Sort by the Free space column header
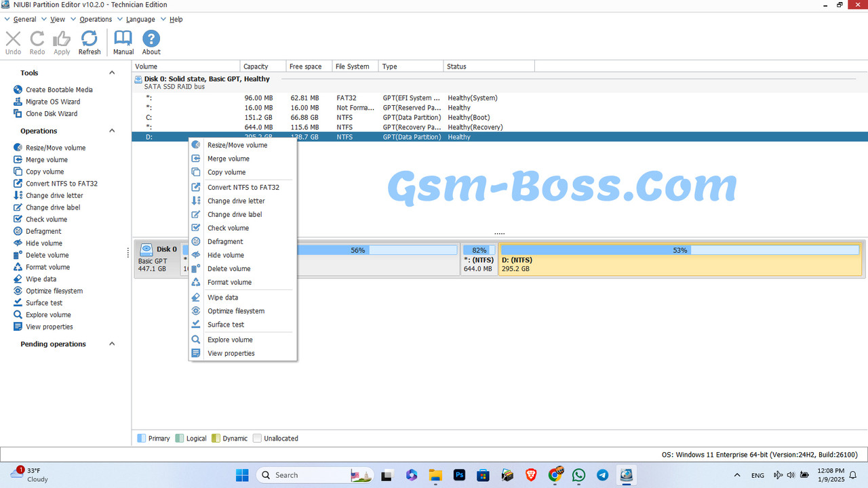868x488 pixels. (309, 66)
